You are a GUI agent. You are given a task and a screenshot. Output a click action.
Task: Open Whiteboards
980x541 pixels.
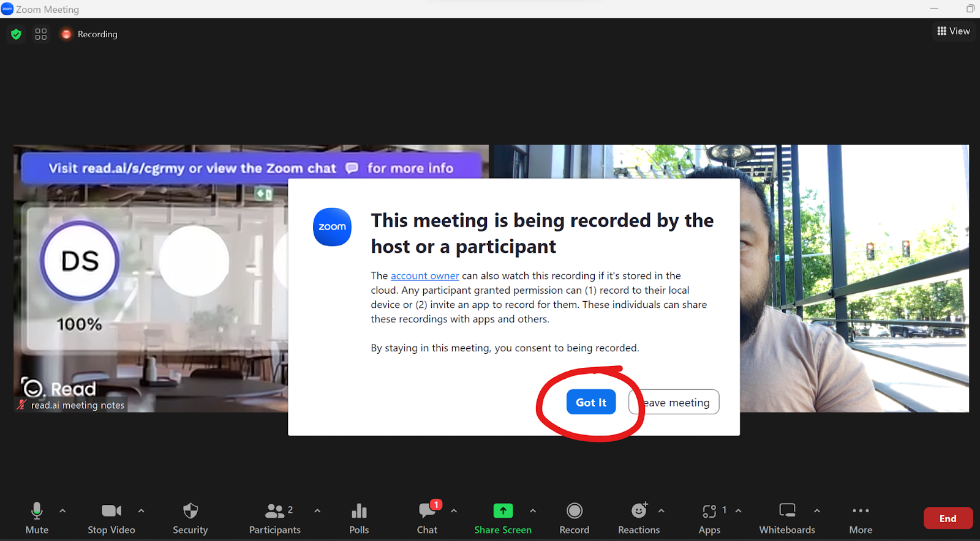[x=787, y=518]
